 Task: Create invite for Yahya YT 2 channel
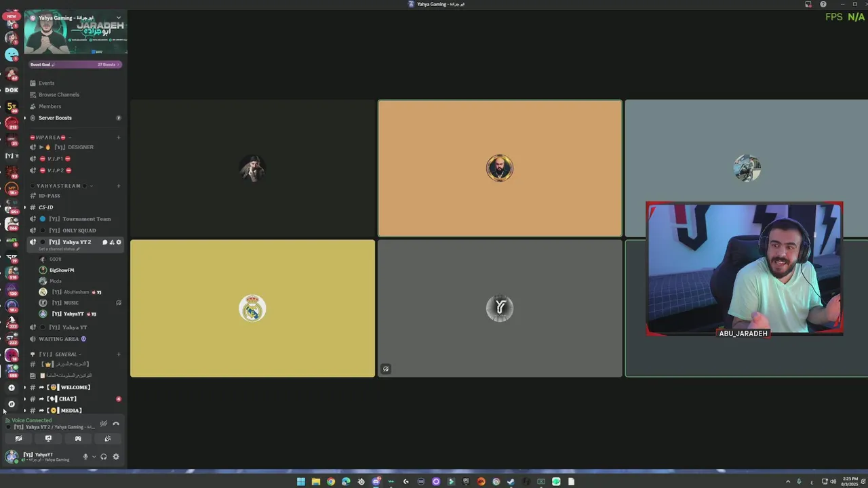pyautogui.click(x=112, y=242)
